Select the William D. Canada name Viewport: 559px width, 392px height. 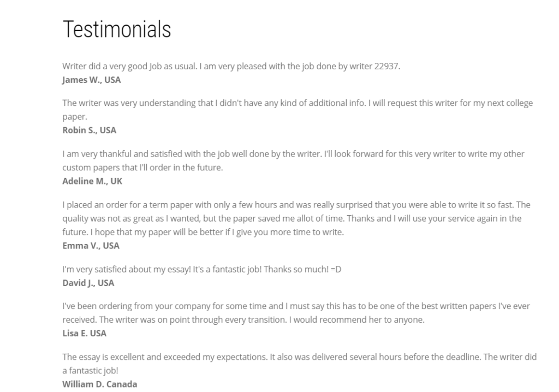tap(100, 384)
